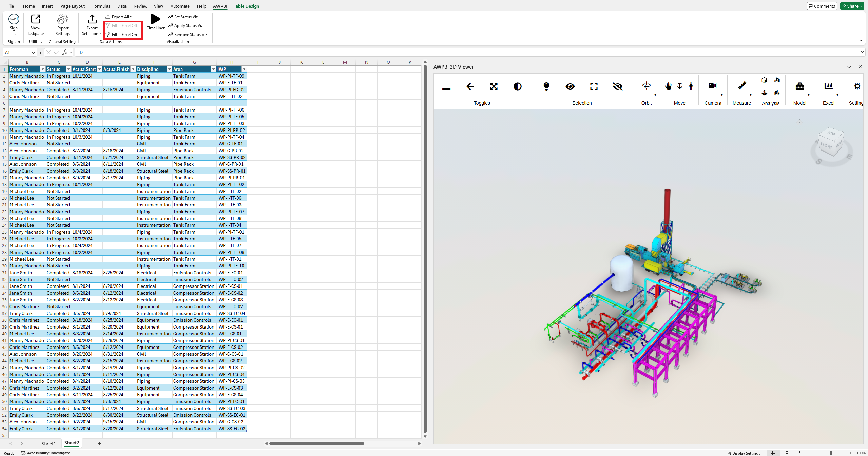Switch to the Insert ribbon tab

47,6
